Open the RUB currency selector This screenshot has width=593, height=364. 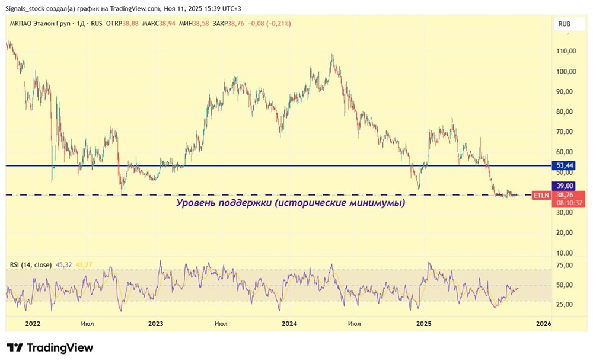tap(564, 24)
